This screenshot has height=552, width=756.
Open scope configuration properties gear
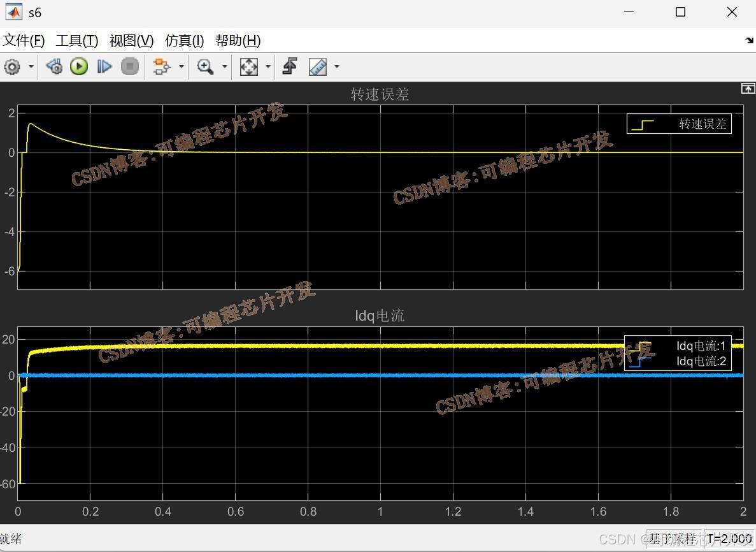(12, 66)
